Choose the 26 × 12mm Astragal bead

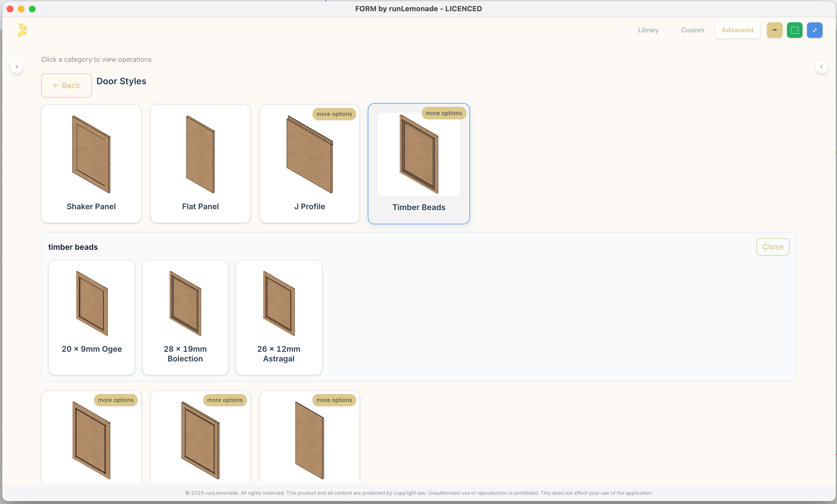(279, 317)
